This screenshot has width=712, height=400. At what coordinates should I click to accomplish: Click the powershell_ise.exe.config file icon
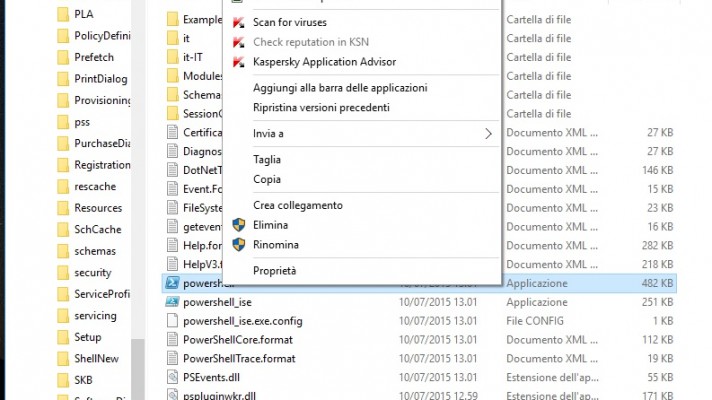172,321
